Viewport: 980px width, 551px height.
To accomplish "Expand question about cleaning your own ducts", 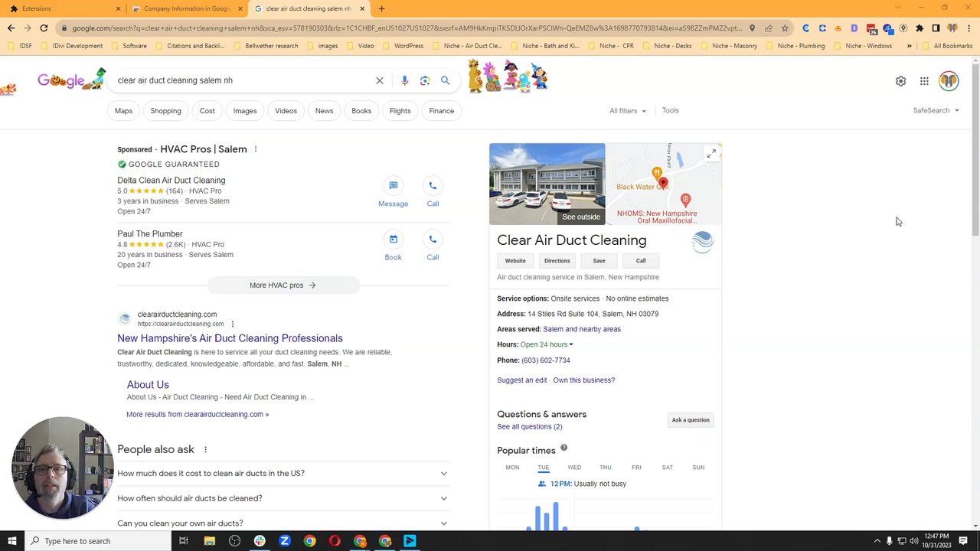I will click(282, 523).
